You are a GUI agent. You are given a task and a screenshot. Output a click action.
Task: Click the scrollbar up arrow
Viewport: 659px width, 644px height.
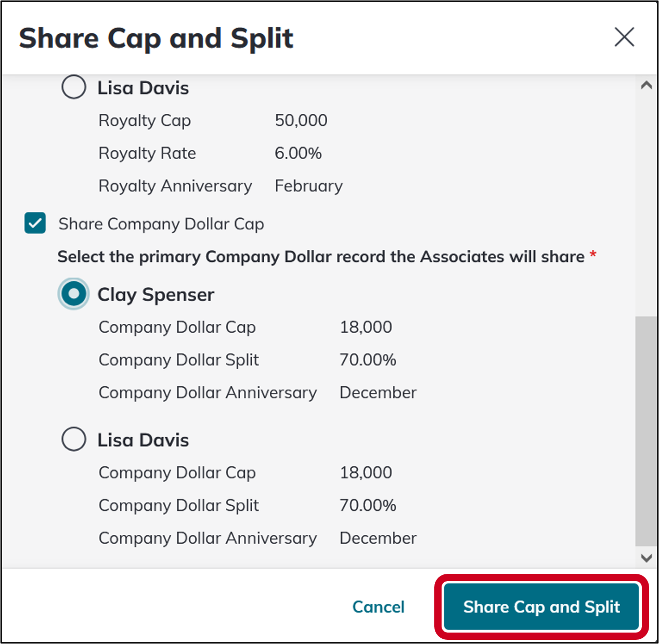(647, 84)
